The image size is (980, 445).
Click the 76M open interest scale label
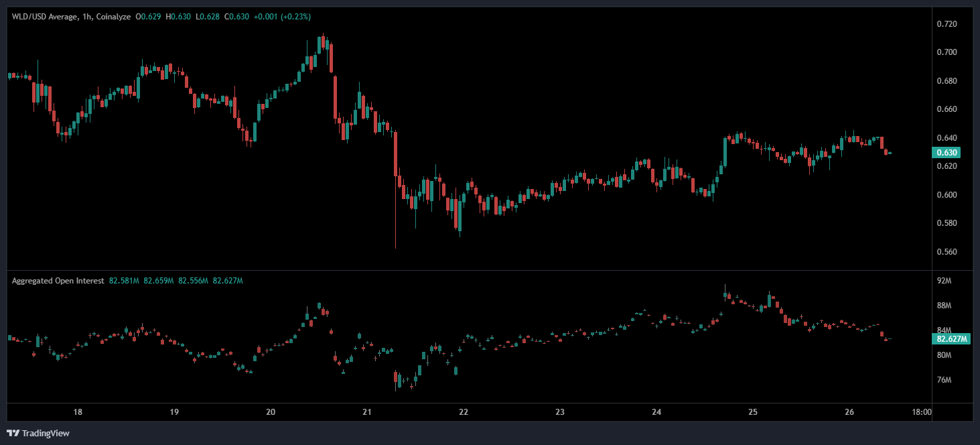[x=944, y=380]
